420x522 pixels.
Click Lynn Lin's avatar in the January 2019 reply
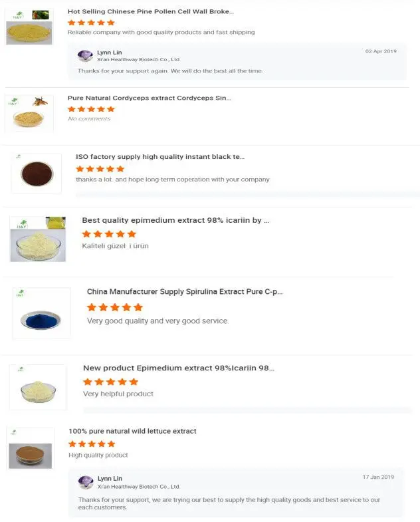[86, 482]
